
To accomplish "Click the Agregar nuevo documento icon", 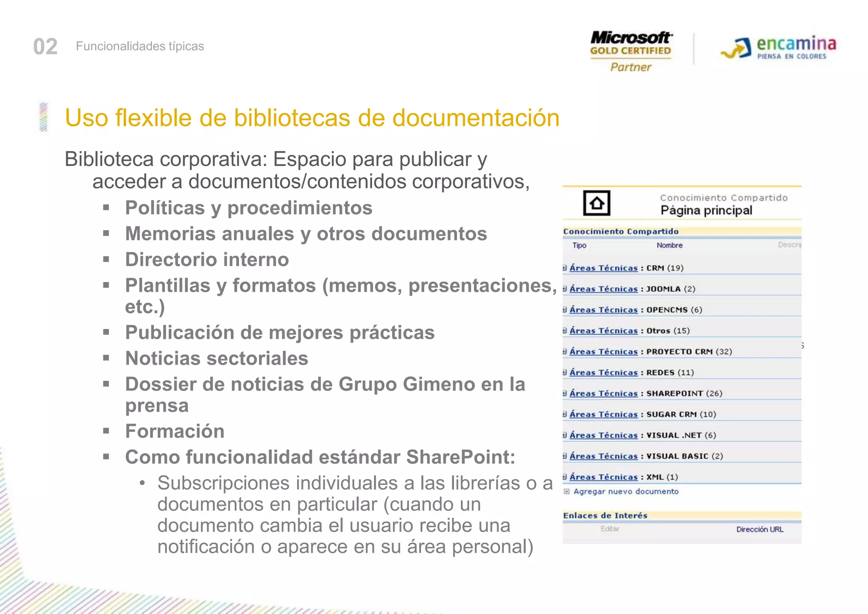I will [x=567, y=491].
